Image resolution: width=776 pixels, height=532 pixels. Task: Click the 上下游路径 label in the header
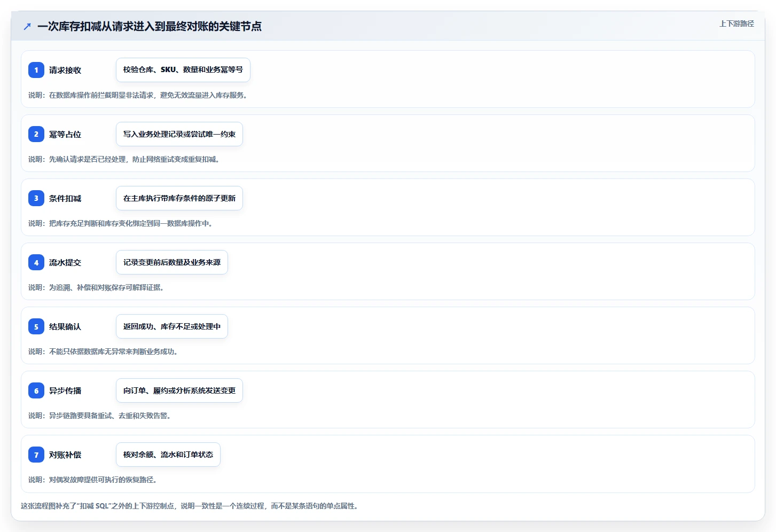point(736,24)
